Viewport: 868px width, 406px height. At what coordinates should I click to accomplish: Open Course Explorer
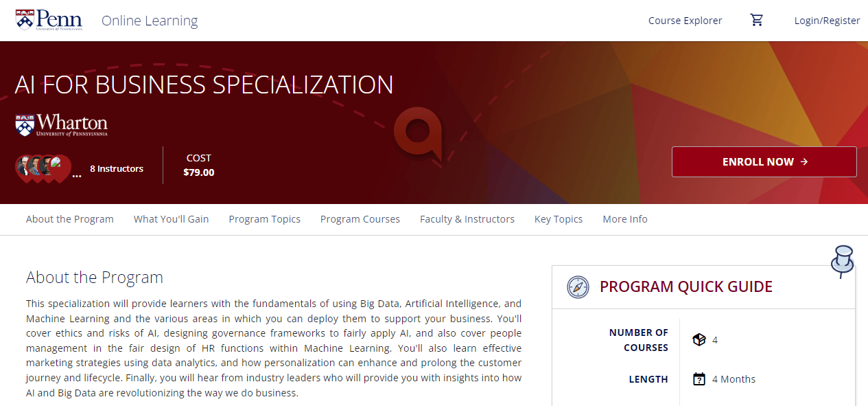click(x=685, y=21)
